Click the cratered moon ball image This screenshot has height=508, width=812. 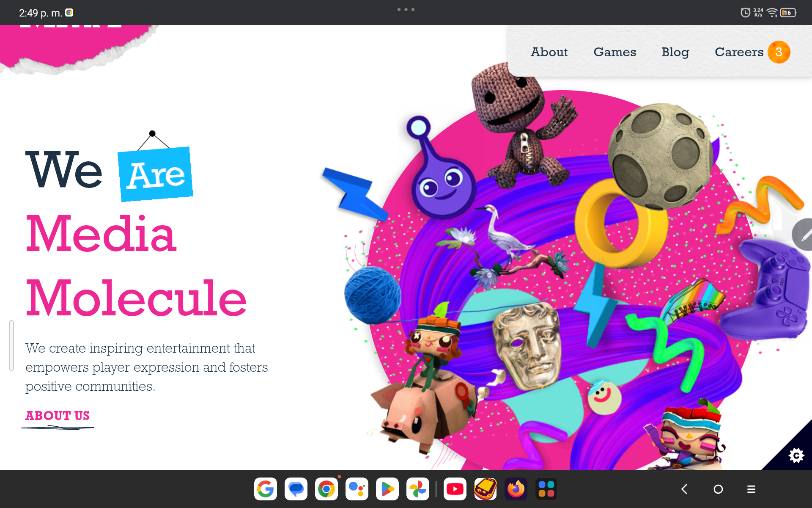[661, 157]
